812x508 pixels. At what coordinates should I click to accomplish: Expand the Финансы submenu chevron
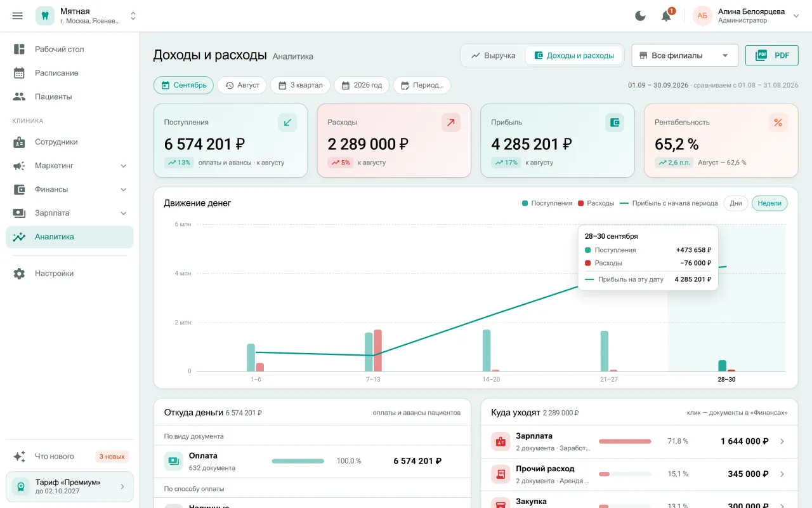[124, 189]
